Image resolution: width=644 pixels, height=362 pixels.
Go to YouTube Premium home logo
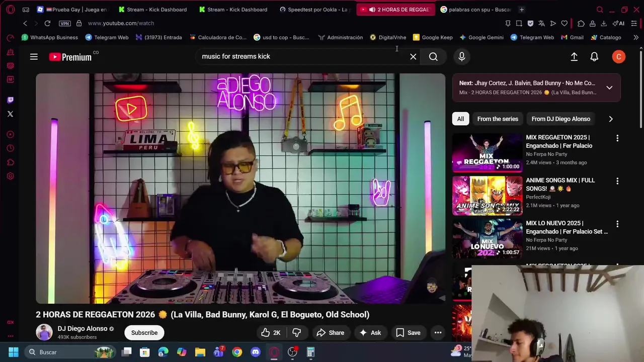point(70,57)
